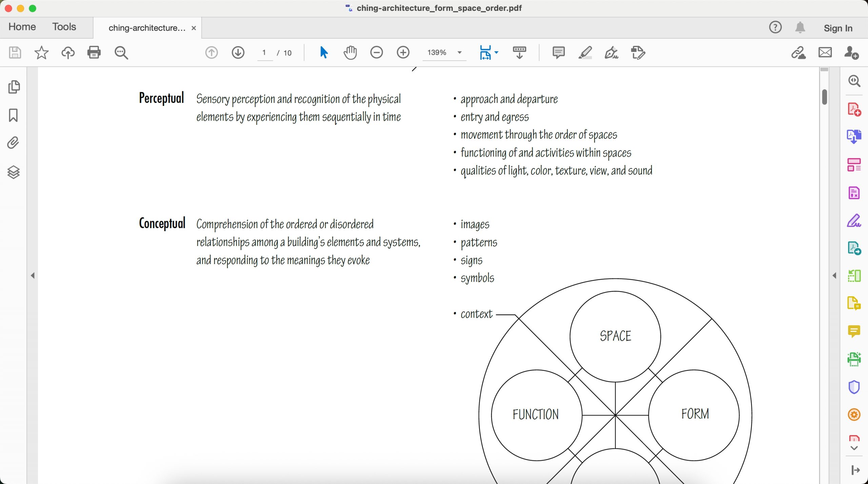This screenshot has width=868, height=484.
Task: Open Create PDF tool in right pane
Action: click(854, 110)
